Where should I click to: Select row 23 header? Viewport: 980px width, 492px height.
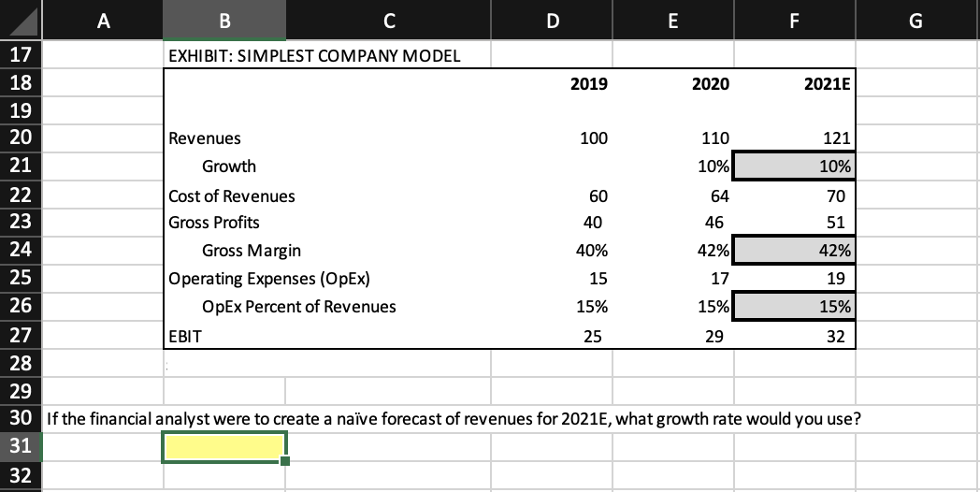click(21, 223)
